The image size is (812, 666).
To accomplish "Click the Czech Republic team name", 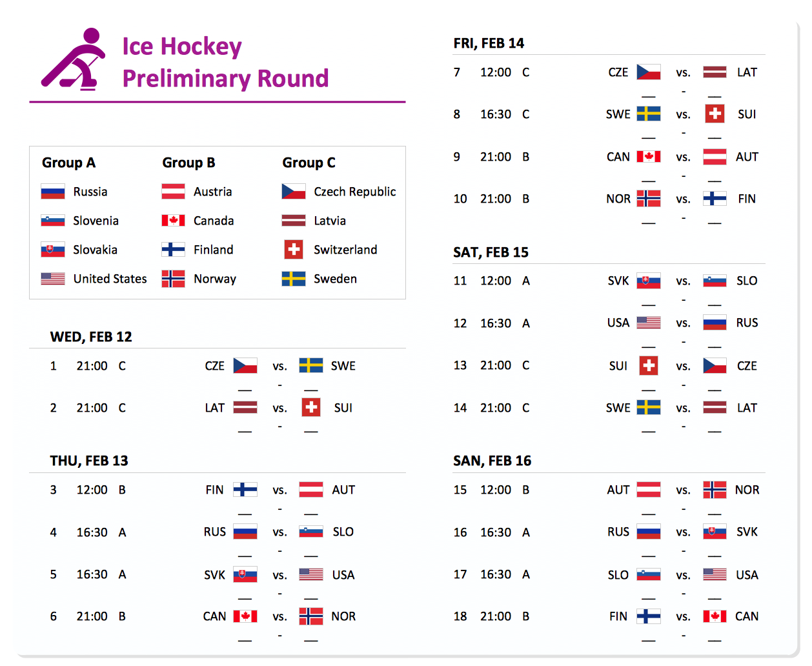I will (354, 192).
